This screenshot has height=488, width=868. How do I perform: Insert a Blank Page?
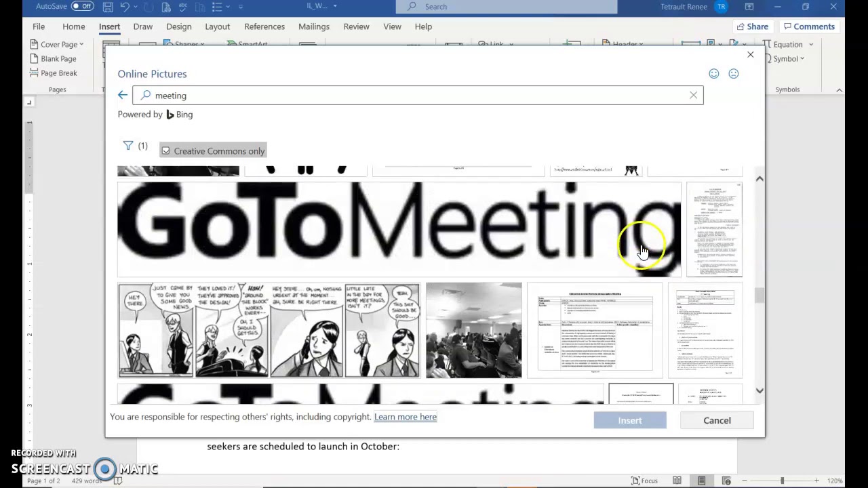(53, 59)
